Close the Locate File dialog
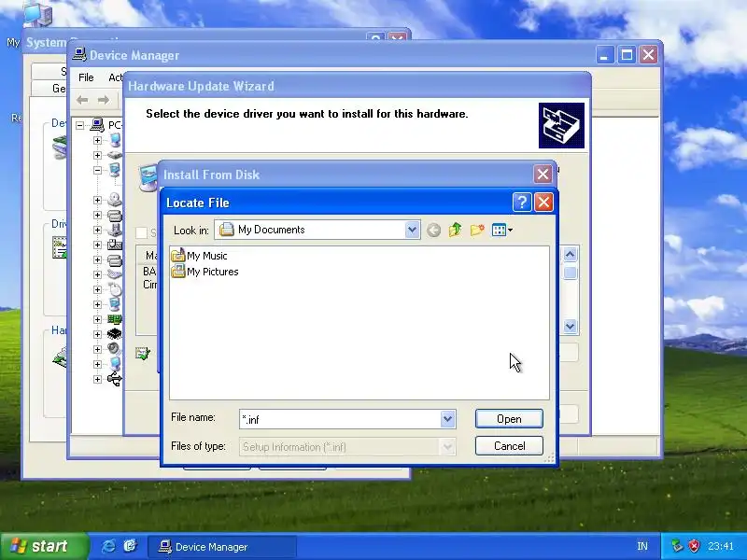The width and height of the screenshot is (747, 560). (x=543, y=203)
